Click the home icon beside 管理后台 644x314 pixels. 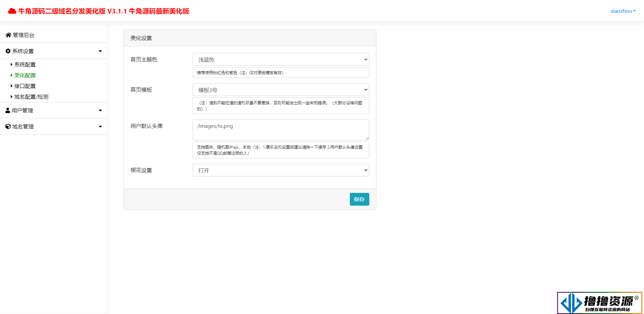click(8, 35)
